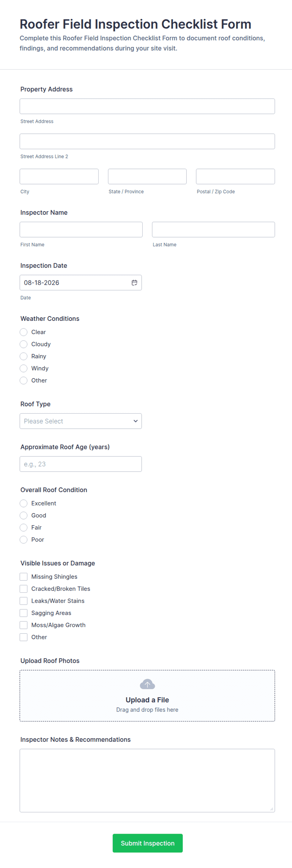Image resolution: width=292 pixels, height=868 pixels.
Task: Check Sagging Areas option
Action: (x=24, y=613)
